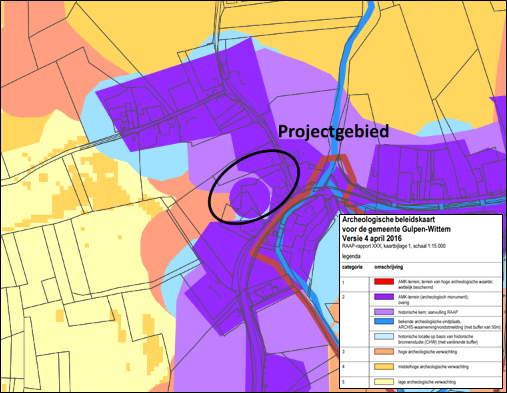The height and width of the screenshot is (393, 507).
Task: Click the RAAP-rapport scale subtitle line
Action: pos(394,246)
